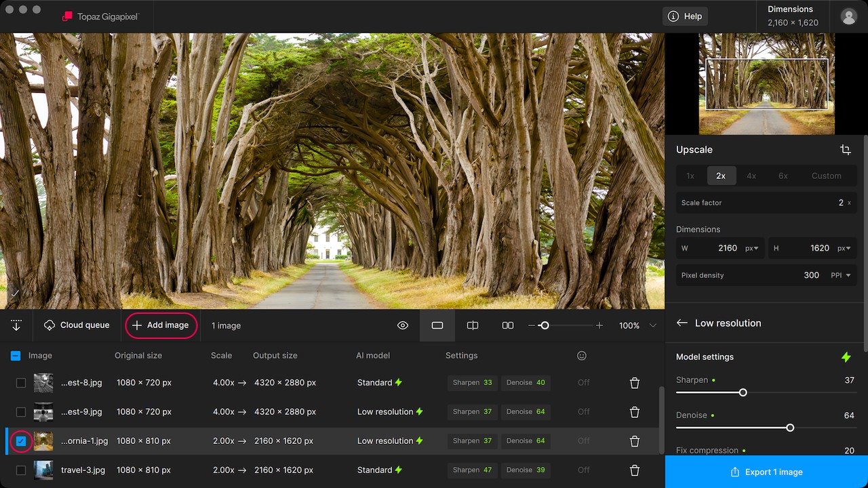Viewport: 868px width, 488px height.
Task: Open height unit px dropdown
Action: click(x=844, y=248)
